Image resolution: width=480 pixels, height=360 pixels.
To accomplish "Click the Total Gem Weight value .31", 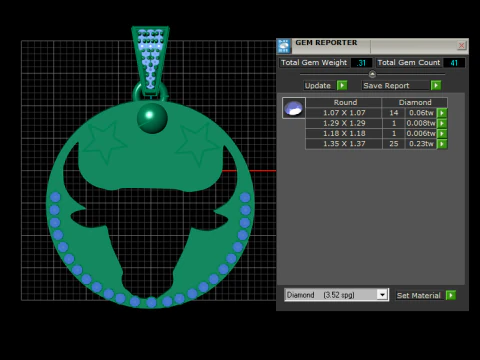I will [x=361, y=63].
